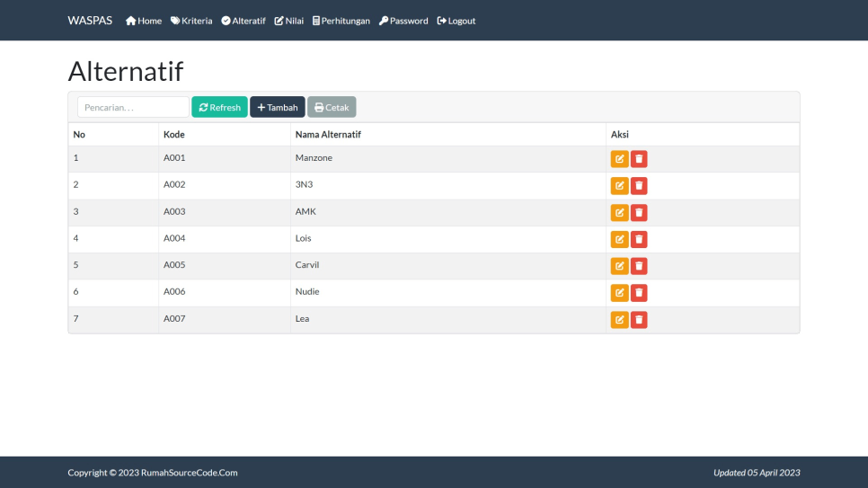Go to Home in the navbar

(x=144, y=21)
